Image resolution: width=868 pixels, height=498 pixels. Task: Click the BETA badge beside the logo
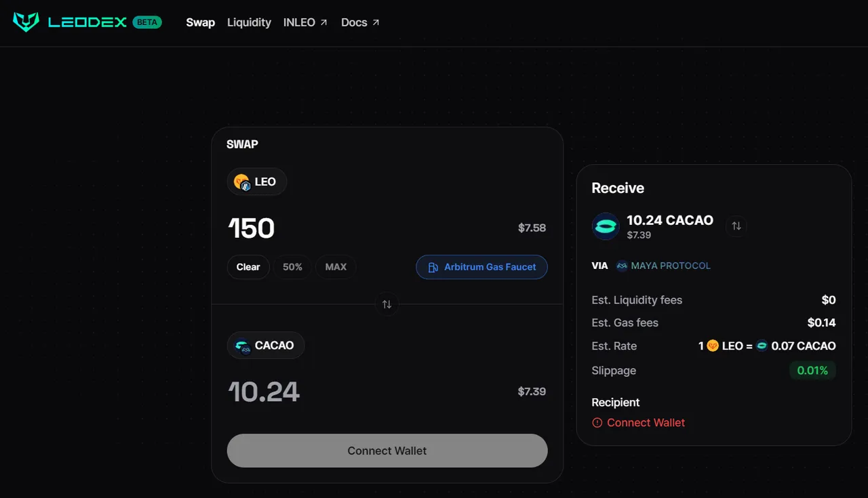point(147,22)
